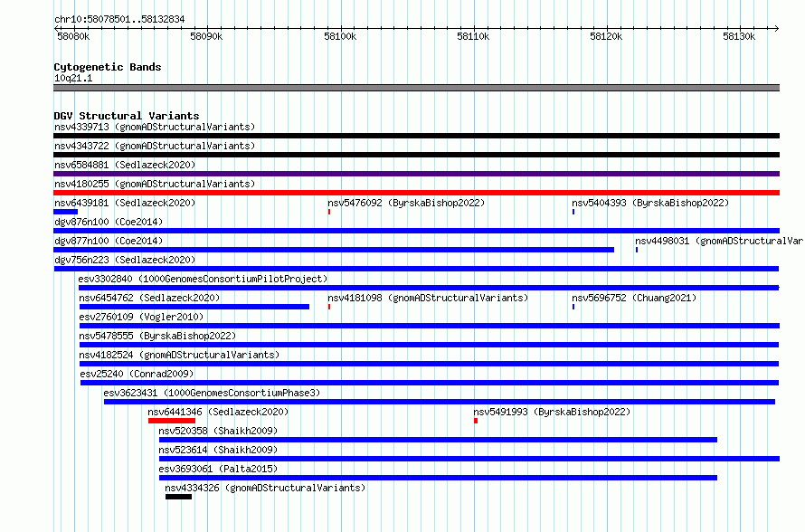The image size is (805, 532).
Task: Open esv3623431 1000Genomes Phase3 label
Action: click(x=212, y=393)
